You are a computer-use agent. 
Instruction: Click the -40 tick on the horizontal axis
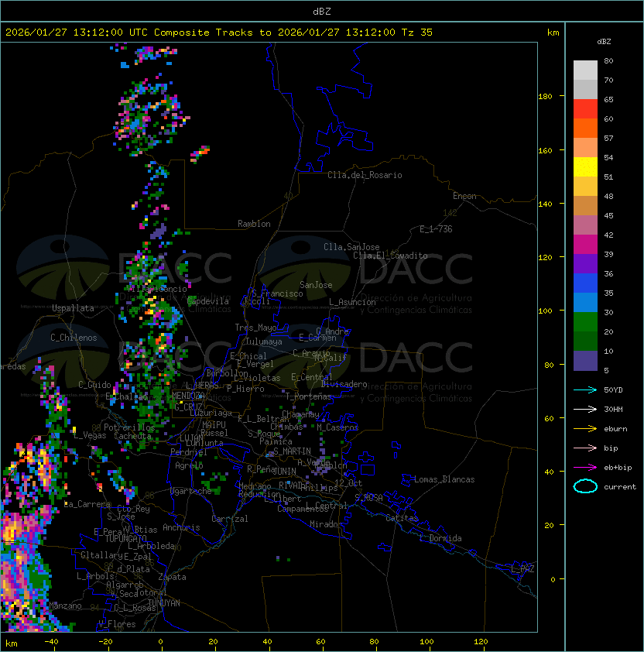pos(51,642)
